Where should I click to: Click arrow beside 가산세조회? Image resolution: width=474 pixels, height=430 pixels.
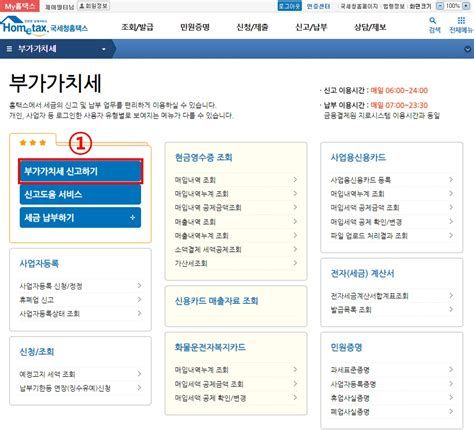coord(295,263)
